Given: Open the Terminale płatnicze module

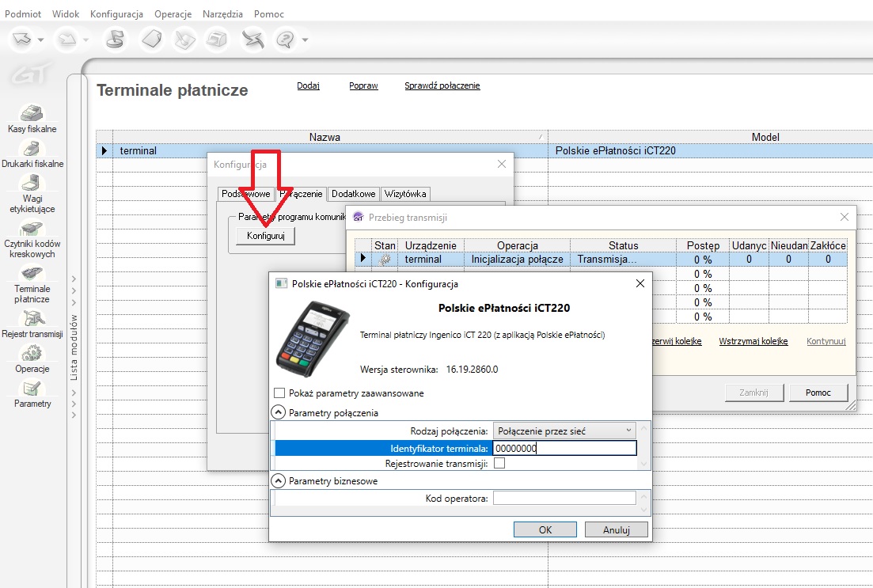Looking at the screenshot, I should tap(32, 285).
